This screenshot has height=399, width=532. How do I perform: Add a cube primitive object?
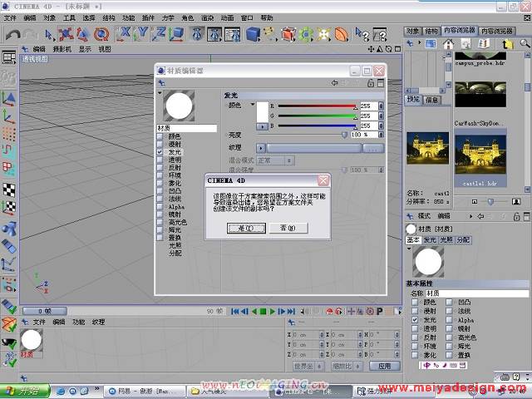[253, 34]
